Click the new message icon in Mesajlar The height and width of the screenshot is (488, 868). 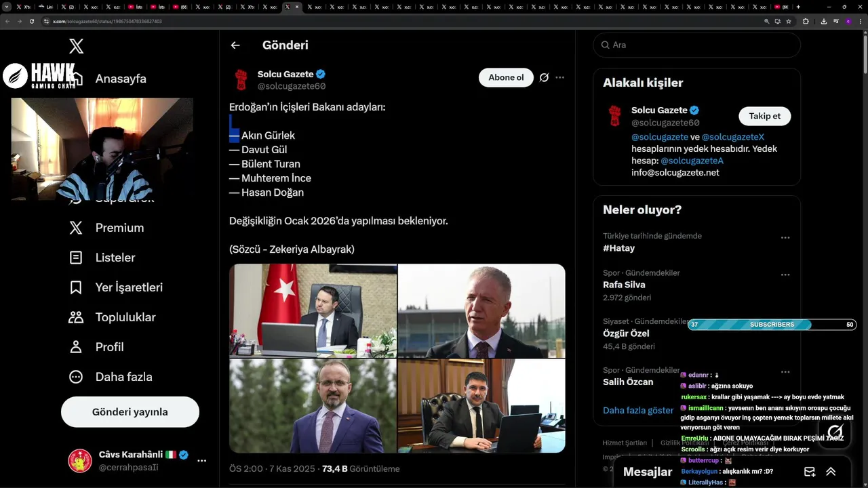point(810,472)
